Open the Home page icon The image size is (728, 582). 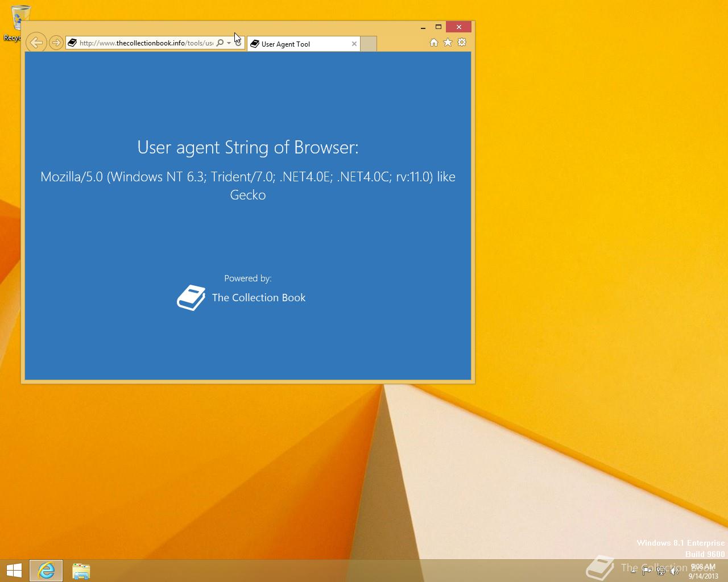434,43
